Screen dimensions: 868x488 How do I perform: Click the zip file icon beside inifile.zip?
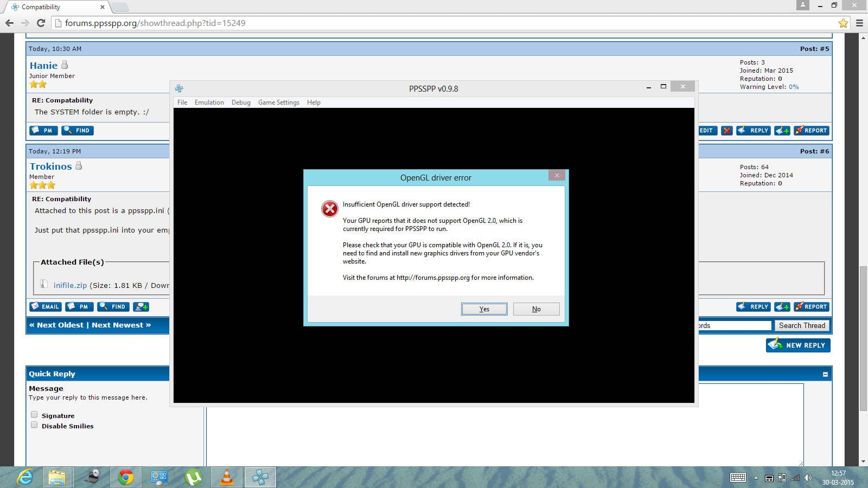44,284
